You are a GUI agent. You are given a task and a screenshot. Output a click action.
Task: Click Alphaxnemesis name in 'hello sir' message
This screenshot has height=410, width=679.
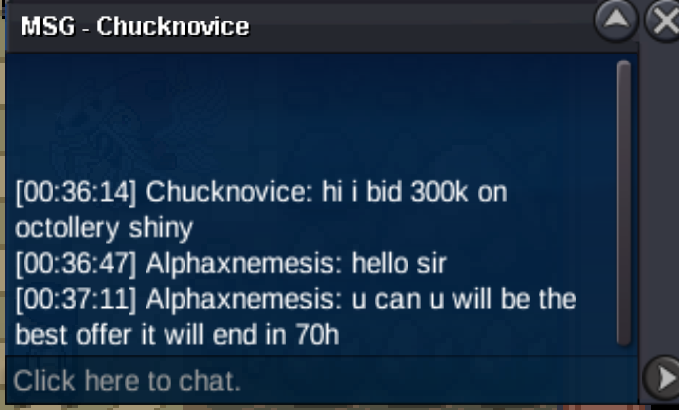240,264
